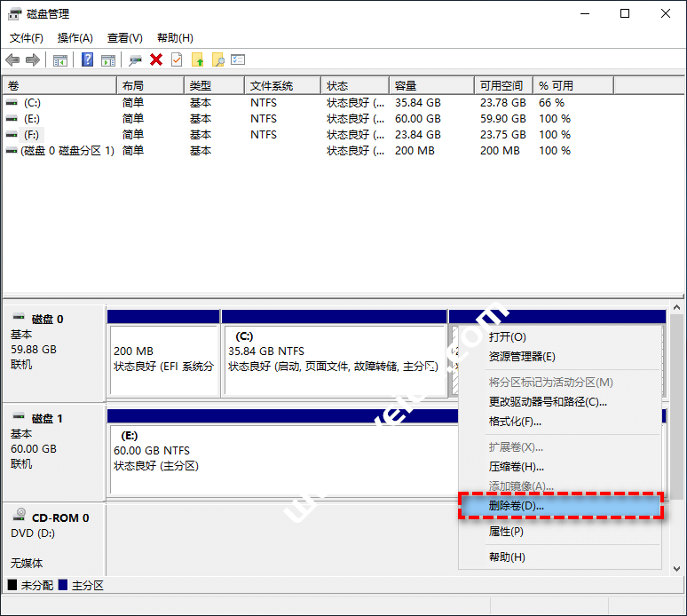
Task: Select the (C:) volume row in list
Action: pos(32,103)
